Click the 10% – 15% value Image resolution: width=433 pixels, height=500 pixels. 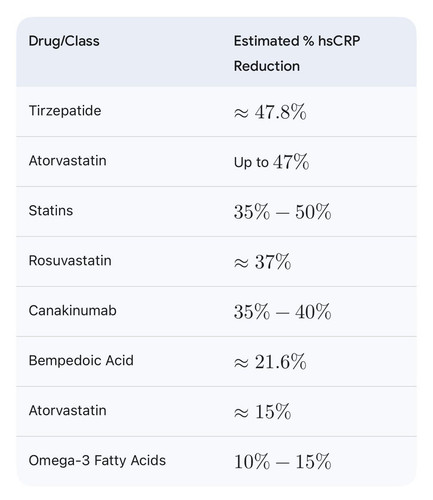[283, 462]
